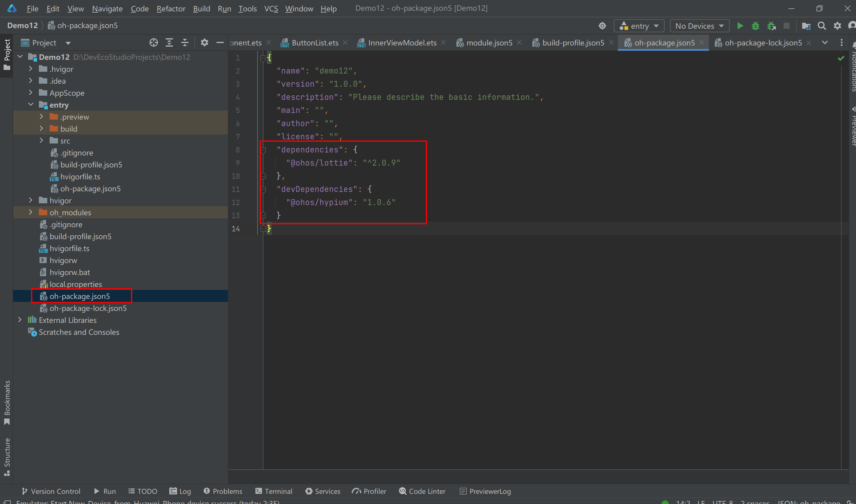This screenshot has height=504, width=856.
Task: Click the Stop square icon
Action: pos(786,26)
